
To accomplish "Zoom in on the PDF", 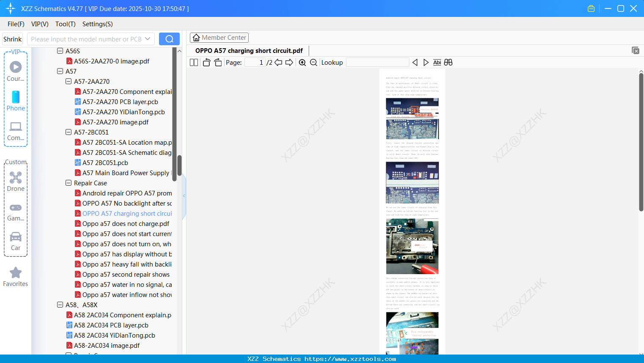I will [x=302, y=63].
